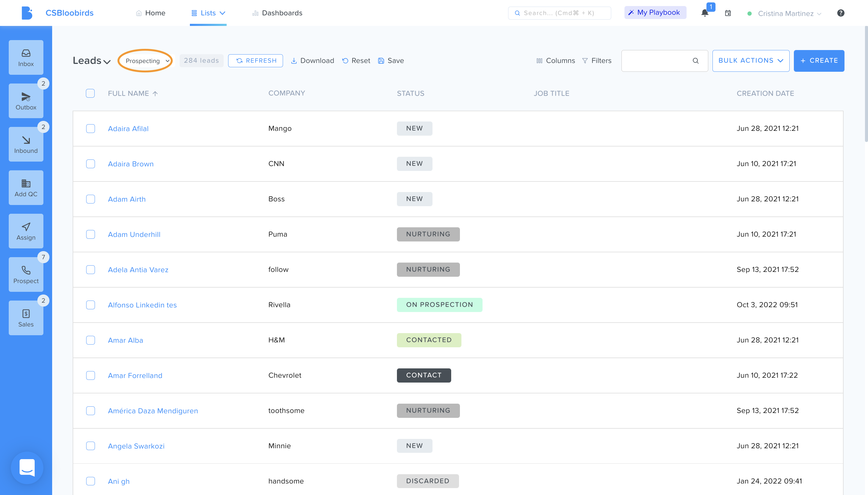Open the Inbound sidebar icon

(26, 144)
